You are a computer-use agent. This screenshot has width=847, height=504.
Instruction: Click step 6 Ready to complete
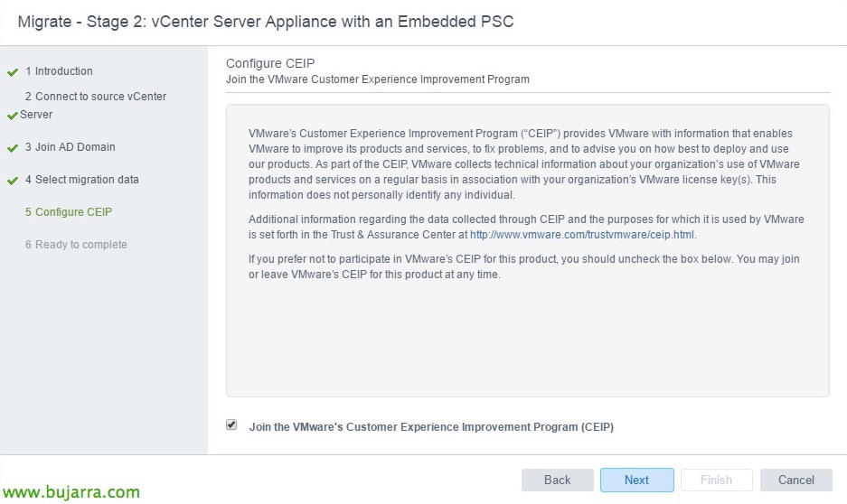[76, 245]
